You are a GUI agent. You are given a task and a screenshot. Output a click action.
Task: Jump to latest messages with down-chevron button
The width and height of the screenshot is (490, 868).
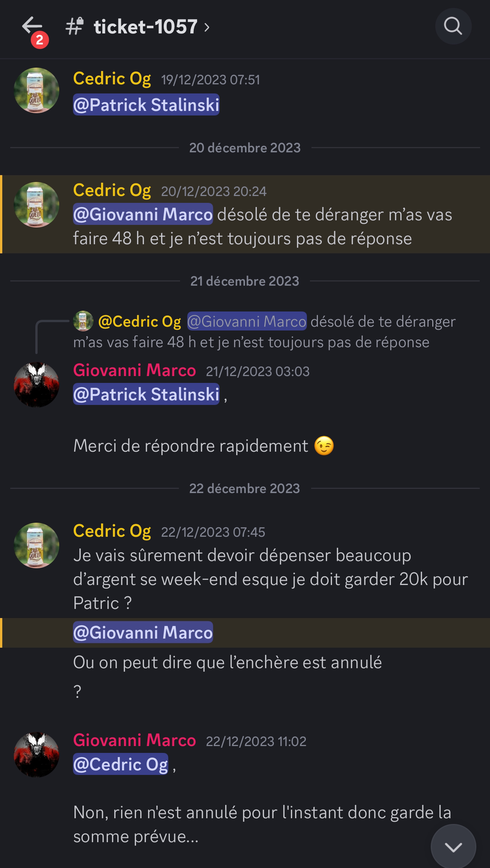(x=453, y=847)
